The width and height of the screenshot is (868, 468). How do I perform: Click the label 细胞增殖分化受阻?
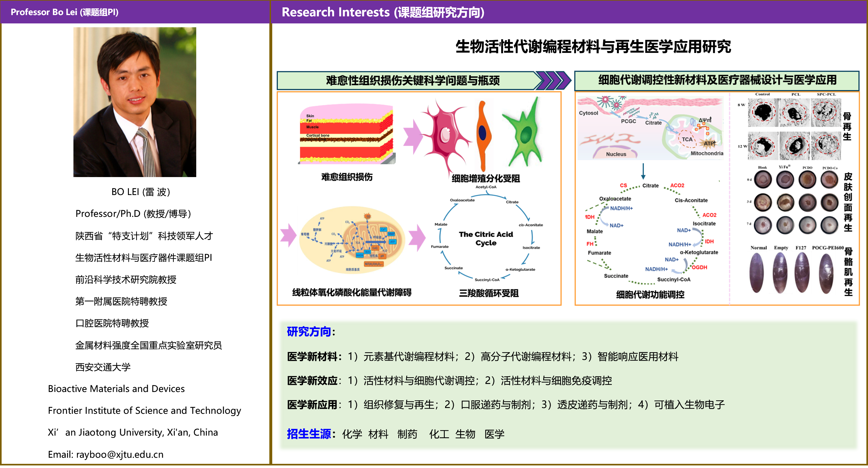(485, 178)
